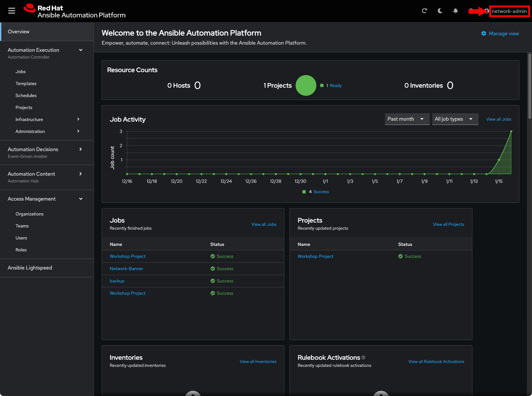532x396 pixels.
Task: Open Teams in the sidebar
Action: 22,226
